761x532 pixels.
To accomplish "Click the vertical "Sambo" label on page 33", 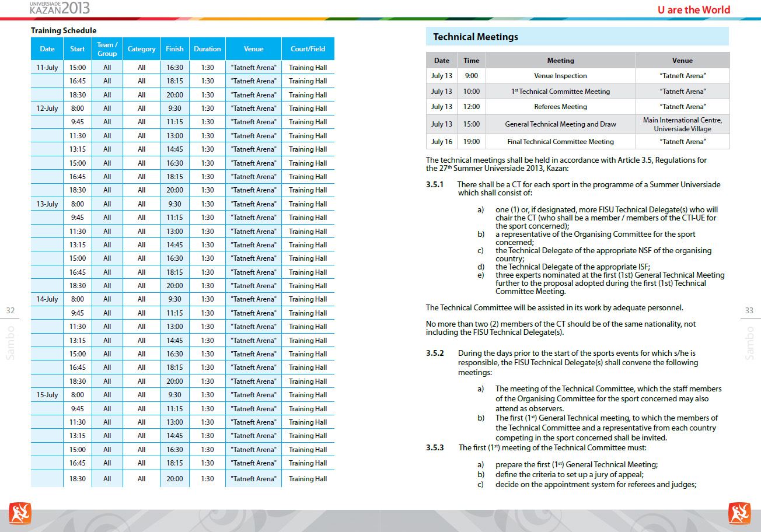I will [750, 342].
